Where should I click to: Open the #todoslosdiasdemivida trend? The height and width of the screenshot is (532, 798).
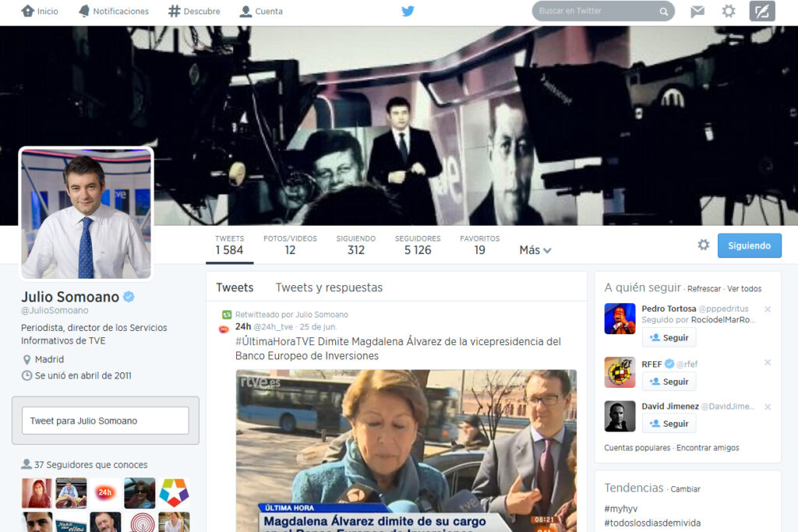(652, 523)
